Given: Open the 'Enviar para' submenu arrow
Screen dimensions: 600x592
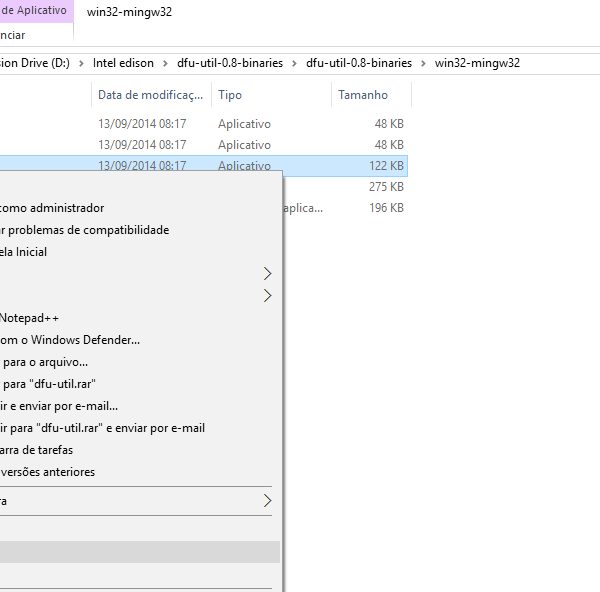Looking at the screenshot, I should [267, 500].
